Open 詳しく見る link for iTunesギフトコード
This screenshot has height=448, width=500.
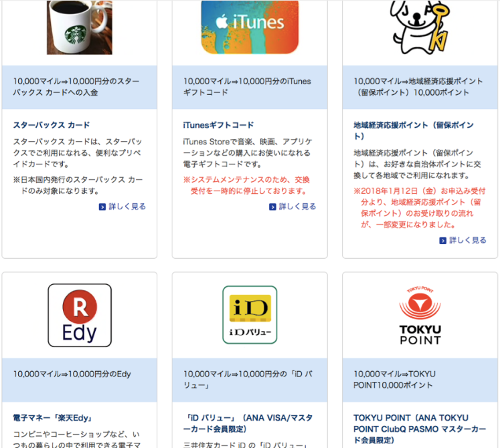pyautogui.click(x=297, y=207)
